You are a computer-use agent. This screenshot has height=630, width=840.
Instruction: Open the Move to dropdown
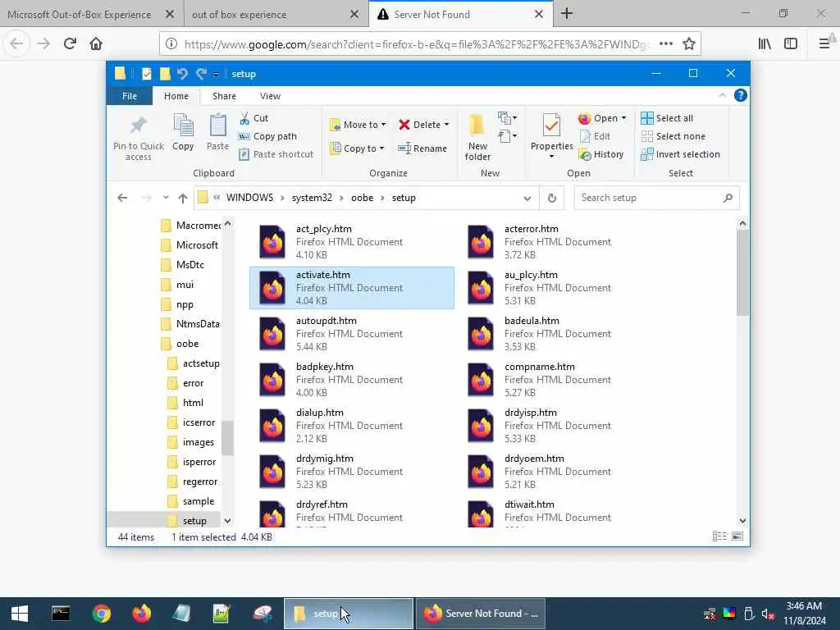point(358,125)
